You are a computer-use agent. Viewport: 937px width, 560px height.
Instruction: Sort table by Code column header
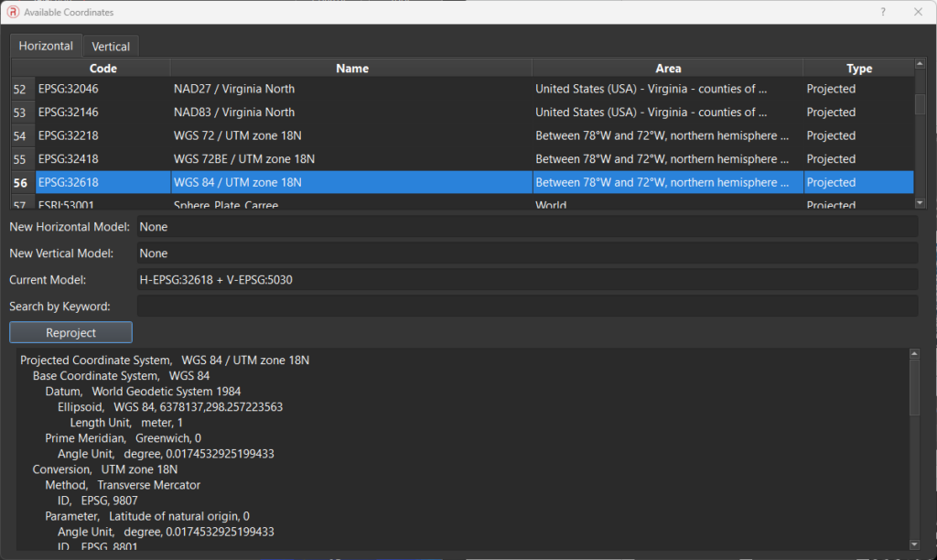[x=102, y=69]
